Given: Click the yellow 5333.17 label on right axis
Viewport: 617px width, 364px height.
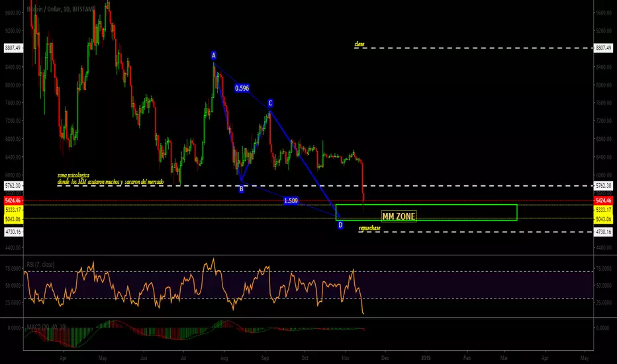Looking at the screenshot, I should 604,210.
